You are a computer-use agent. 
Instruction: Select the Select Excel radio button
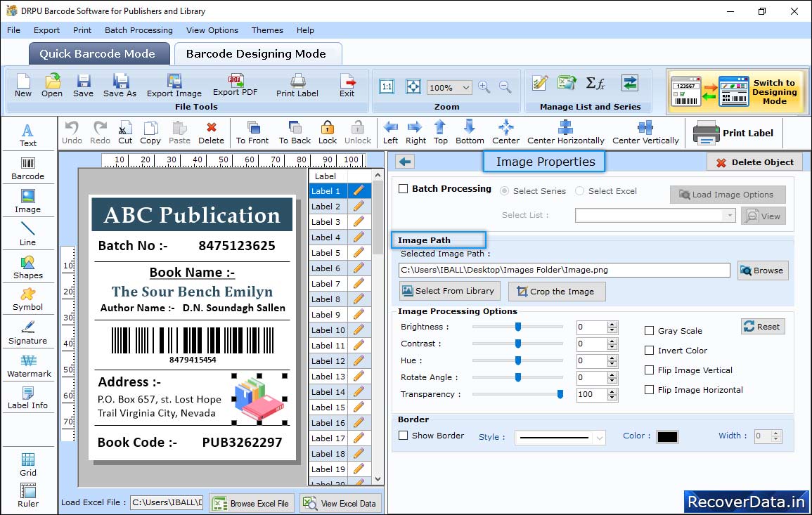click(579, 191)
